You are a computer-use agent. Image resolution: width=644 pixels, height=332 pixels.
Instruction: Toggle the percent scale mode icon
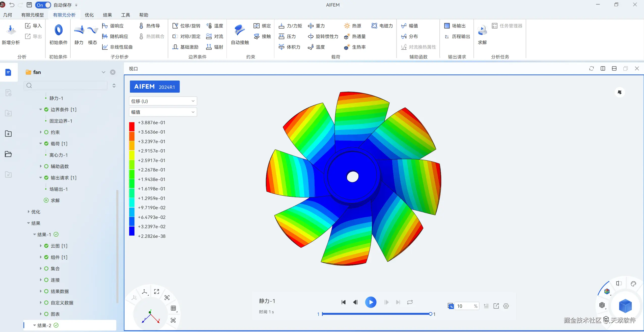pyautogui.click(x=450, y=306)
